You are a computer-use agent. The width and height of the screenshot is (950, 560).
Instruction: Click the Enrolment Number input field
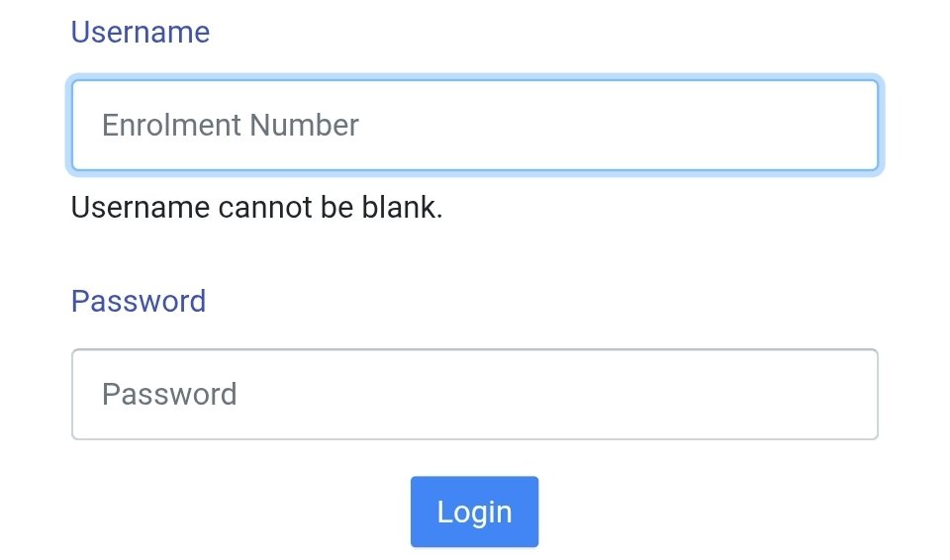[474, 126]
